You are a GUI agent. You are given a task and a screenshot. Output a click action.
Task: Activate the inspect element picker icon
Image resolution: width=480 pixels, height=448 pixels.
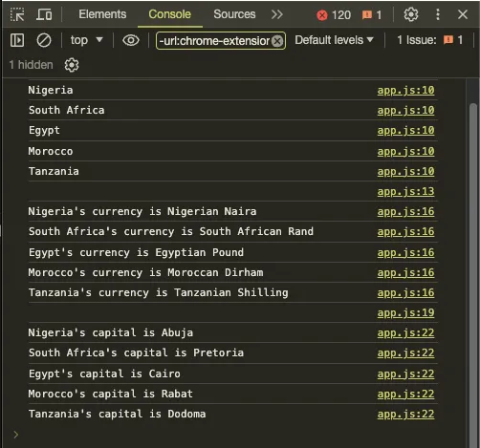click(17, 14)
